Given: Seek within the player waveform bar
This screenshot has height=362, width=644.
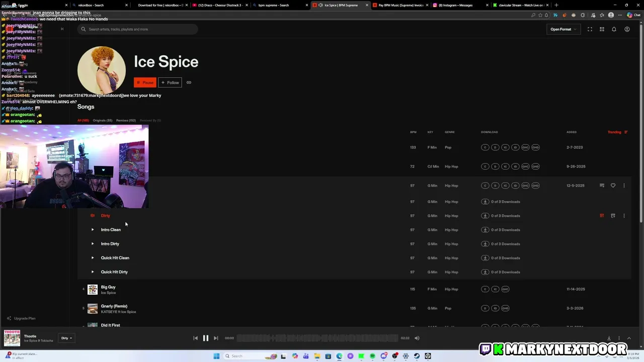Looking at the screenshot, I should tap(317, 338).
